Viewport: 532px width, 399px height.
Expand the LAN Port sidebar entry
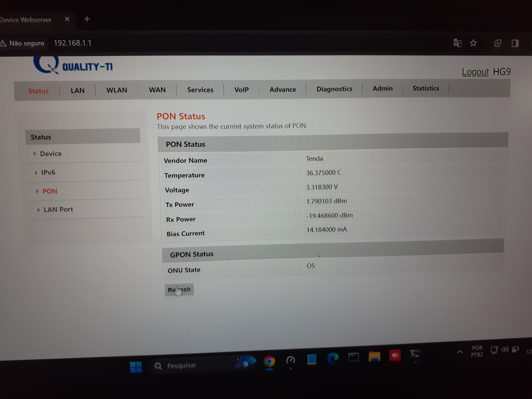pos(58,209)
